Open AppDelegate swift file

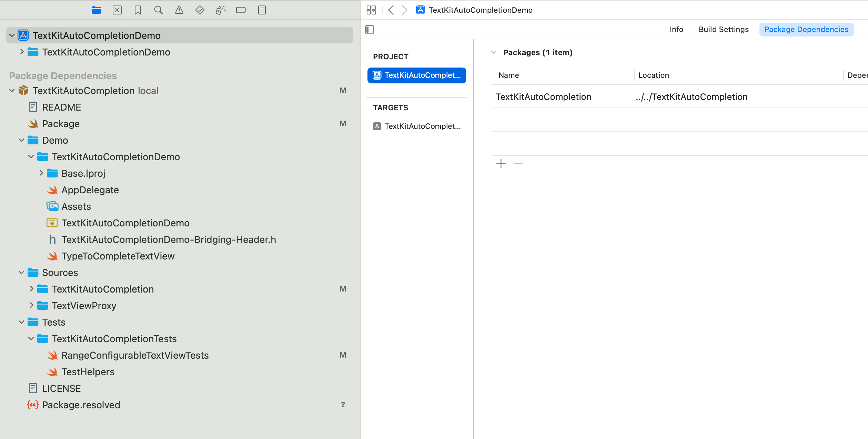pyautogui.click(x=90, y=190)
